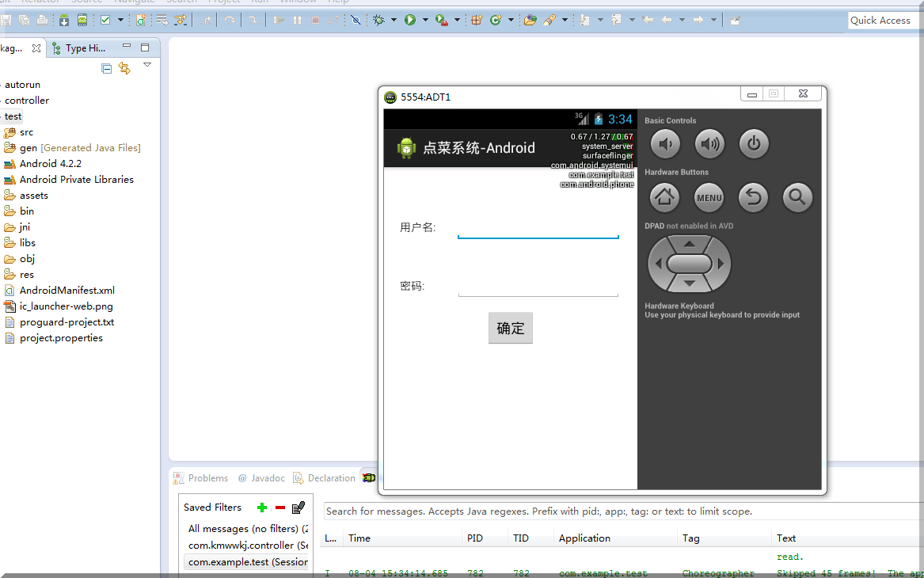
Task: Click the 用户名 username input field
Action: [x=538, y=228]
